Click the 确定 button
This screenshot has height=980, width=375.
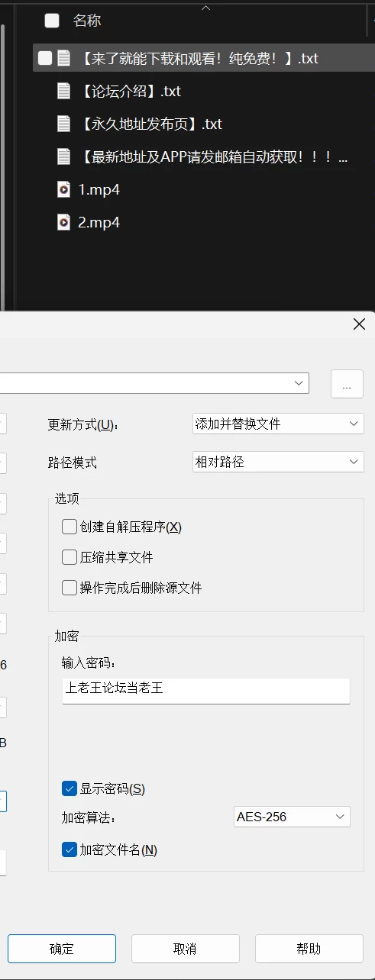(62, 949)
